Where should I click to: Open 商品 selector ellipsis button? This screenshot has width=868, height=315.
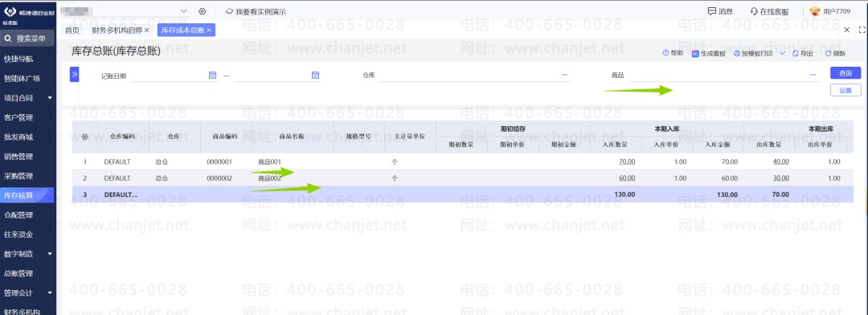point(813,75)
